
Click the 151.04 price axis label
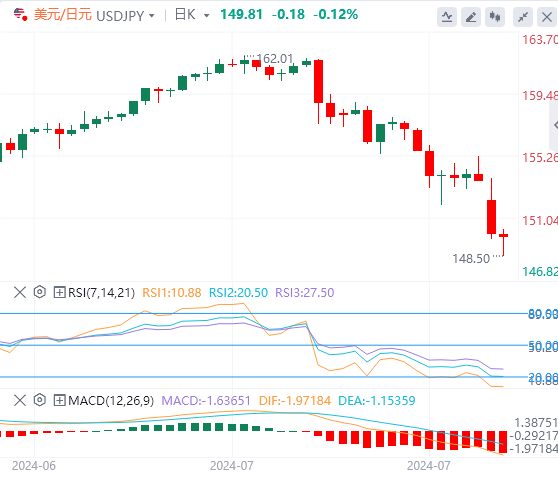pyautogui.click(x=540, y=221)
